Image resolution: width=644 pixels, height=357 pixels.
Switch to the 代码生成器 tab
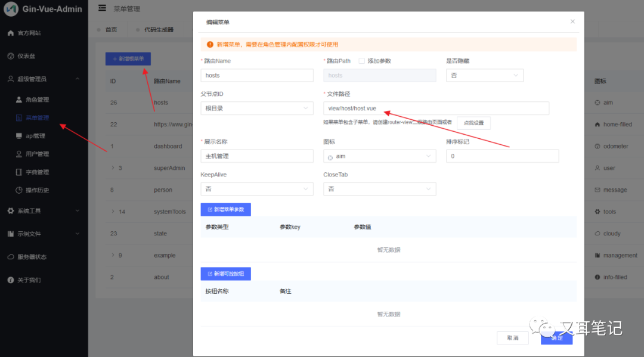point(159,30)
